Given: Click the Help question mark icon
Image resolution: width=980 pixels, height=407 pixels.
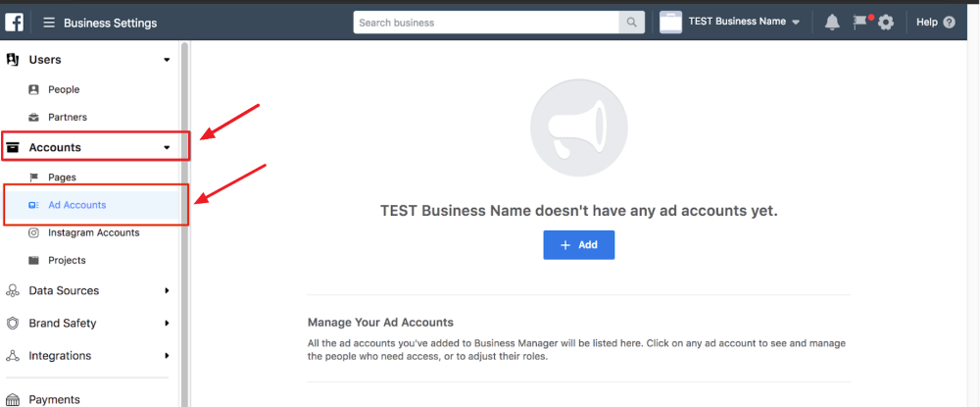Looking at the screenshot, I should pos(949,23).
